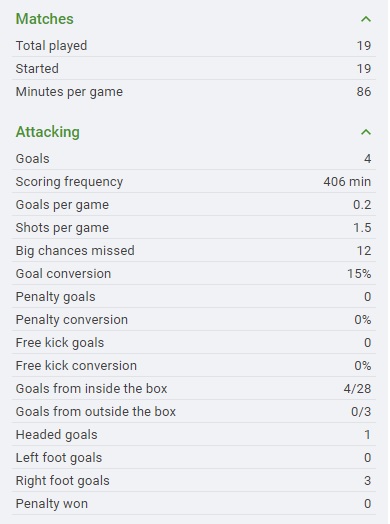The width and height of the screenshot is (390, 524).
Task: Click the Penalty won row
Action: (x=194, y=504)
